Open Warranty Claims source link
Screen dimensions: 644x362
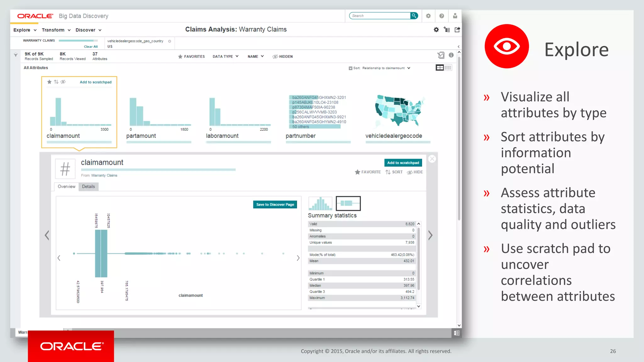coord(104,175)
